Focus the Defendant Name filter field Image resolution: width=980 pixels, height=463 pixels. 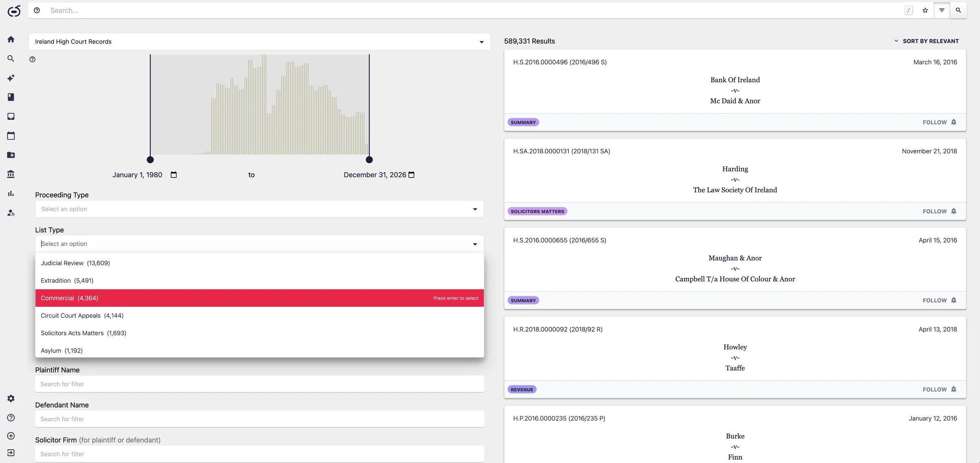pos(260,419)
